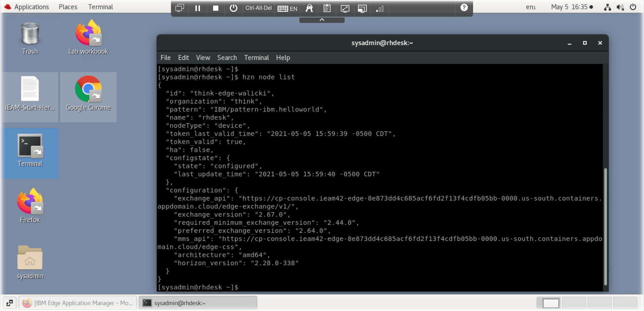Collapse the VM toolbar with chevron
Viewport: 644px width, 311px height.
click(x=322, y=20)
